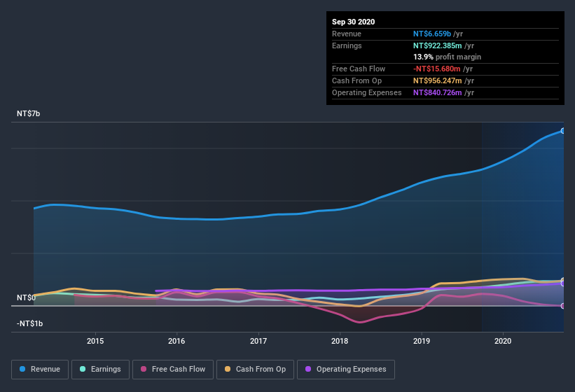This screenshot has height=392, width=575.
Task: Click the 2018 x-axis label
Action: pos(340,341)
